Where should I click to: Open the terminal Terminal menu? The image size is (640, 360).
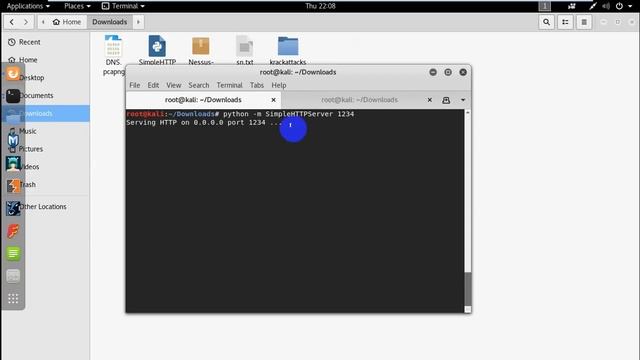pyautogui.click(x=229, y=85)
